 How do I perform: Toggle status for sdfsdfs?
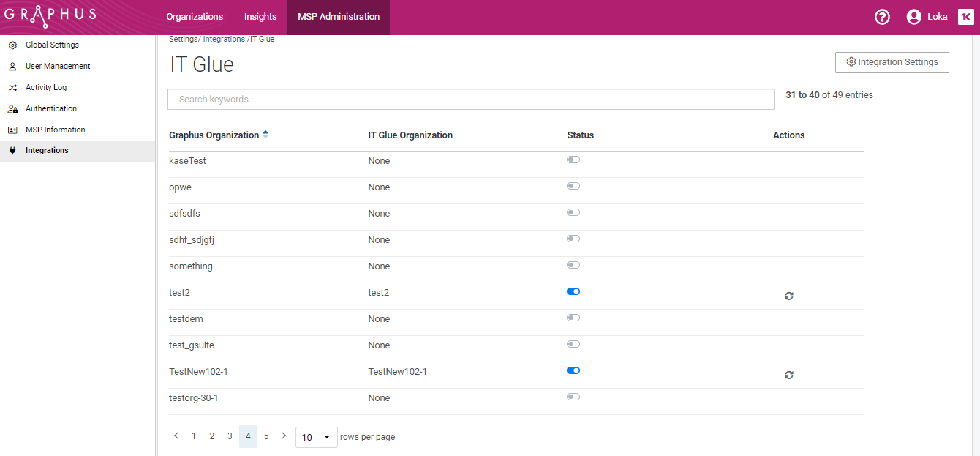pyautogui.click(x=573, y=212)
